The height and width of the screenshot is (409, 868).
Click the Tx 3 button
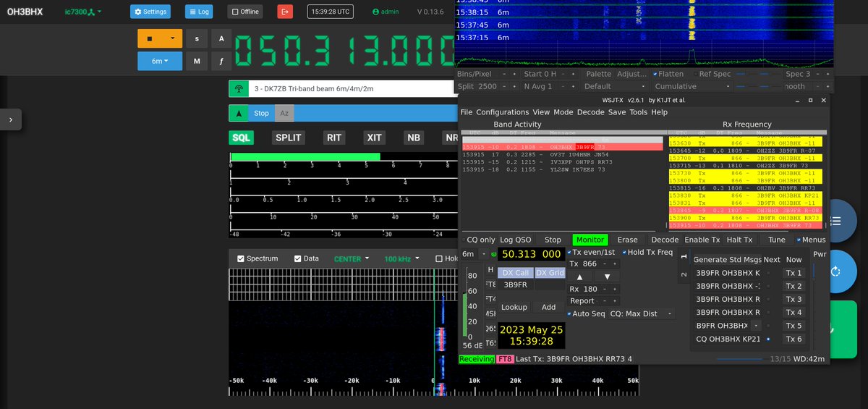pos(793,299)
